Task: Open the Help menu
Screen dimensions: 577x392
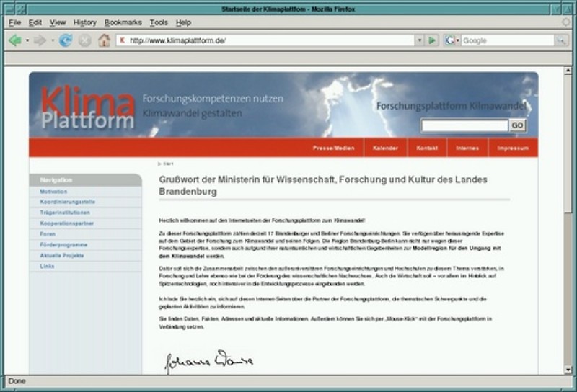Action: (x=183, y=22)
